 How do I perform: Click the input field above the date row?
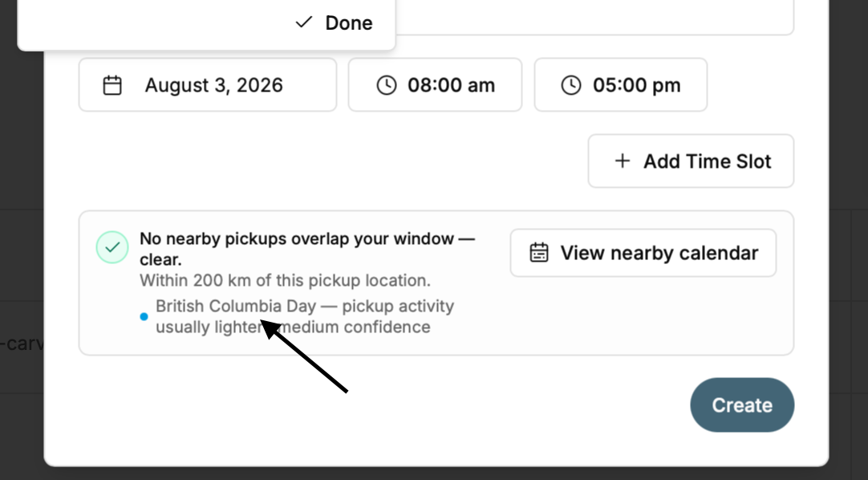point(595,18)
